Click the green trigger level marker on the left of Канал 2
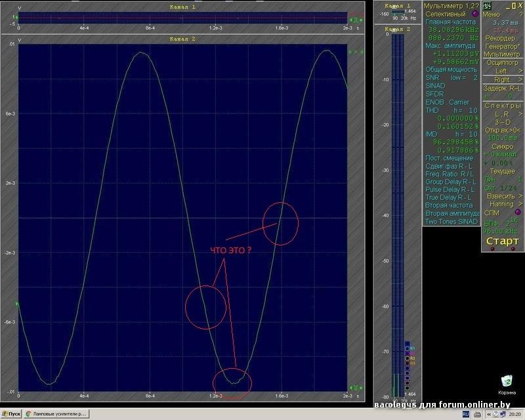This screenshot has height=420, width=525. tap(16, 303)
